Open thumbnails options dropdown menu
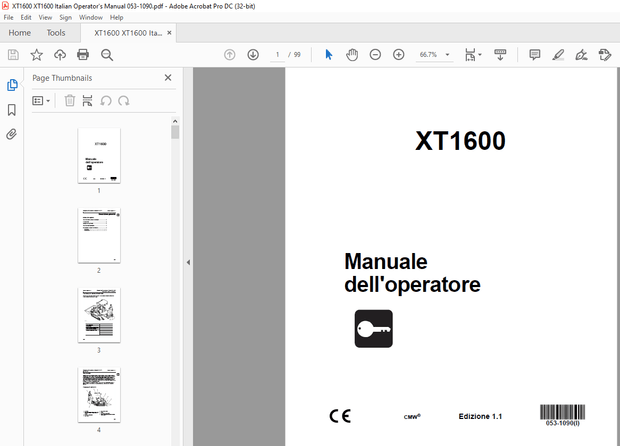Viewport: 620px width, 446px height. pyautogui.click(x=41, y=100)
